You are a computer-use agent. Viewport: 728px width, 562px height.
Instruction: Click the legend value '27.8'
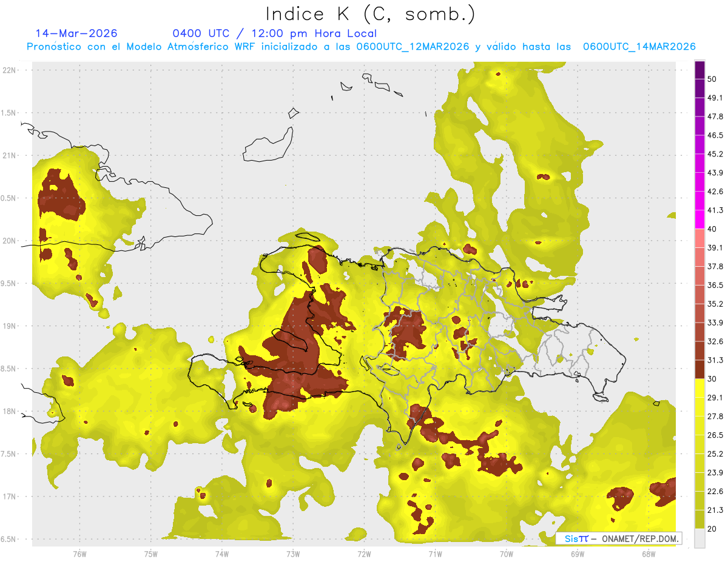(715, 416)
